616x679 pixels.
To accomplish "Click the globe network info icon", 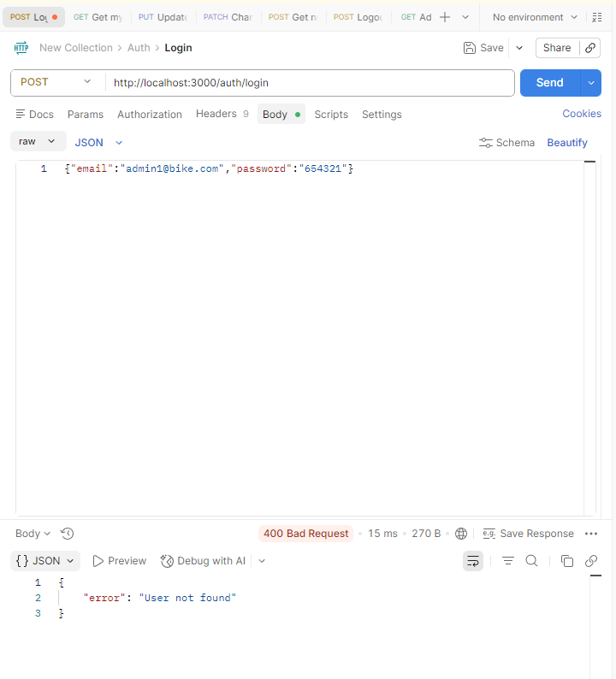I will (461, 534).
